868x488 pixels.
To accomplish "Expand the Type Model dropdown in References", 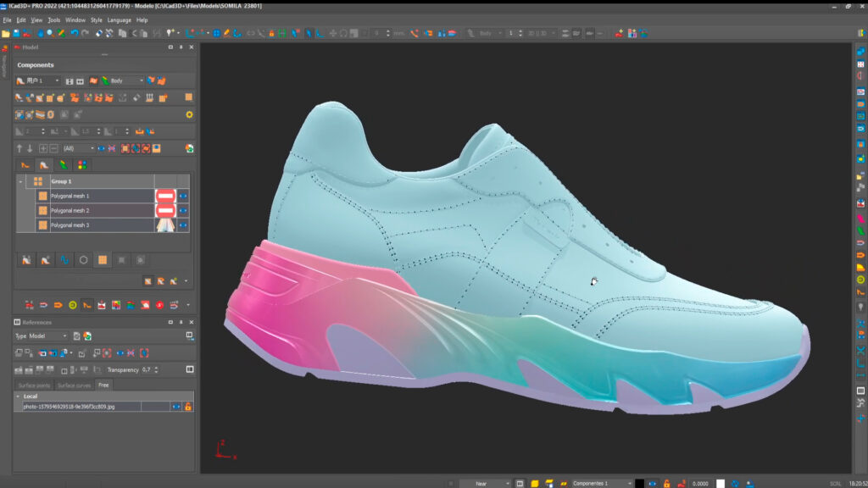I will (65, 335).
